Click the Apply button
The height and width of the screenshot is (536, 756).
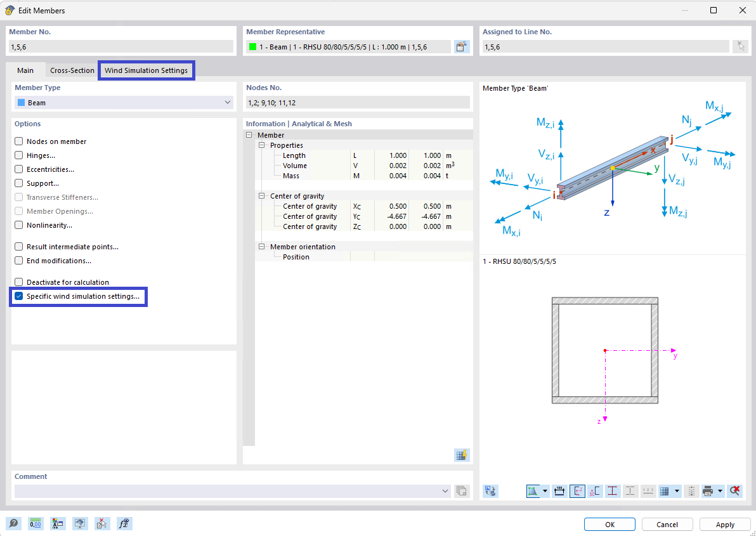[x=724, y=525]
